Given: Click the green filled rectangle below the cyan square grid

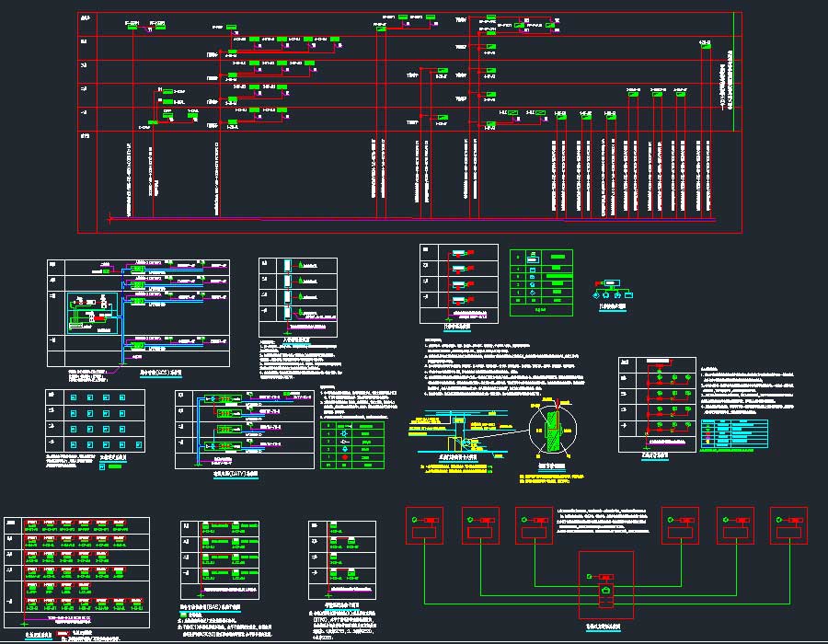Looking at the screenshot, I should click(x=115, y=466).
